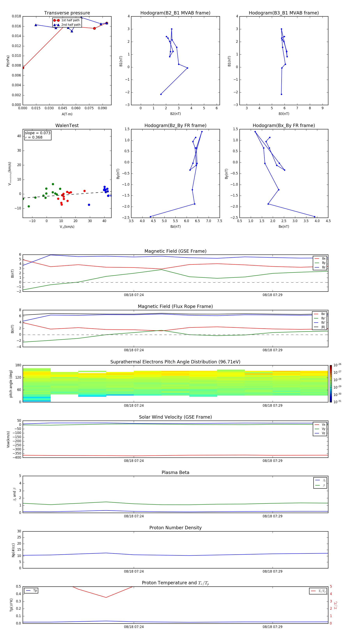This screenshot has width=351, height=644.
Task: Click the lowest point in B2_B1 hodogram
Action: [161, 94]
